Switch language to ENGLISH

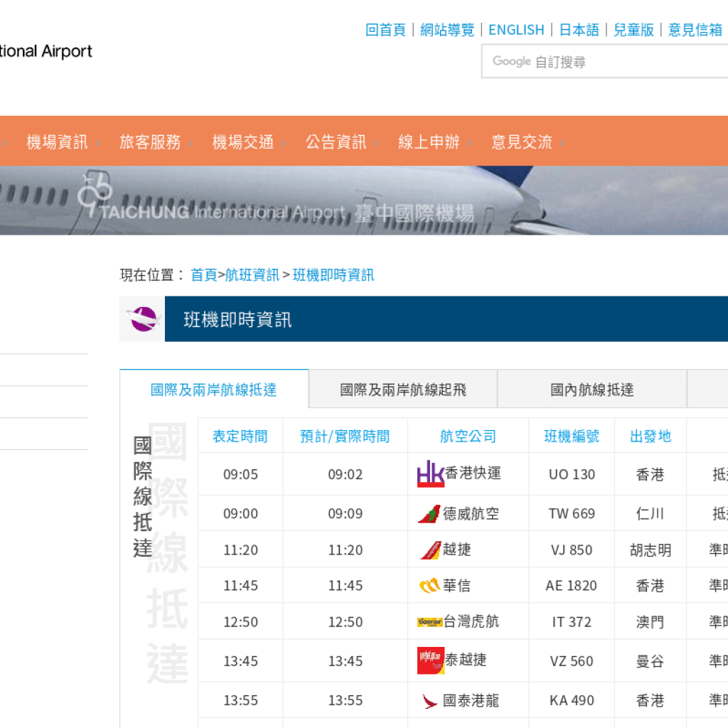coord(516,30)
